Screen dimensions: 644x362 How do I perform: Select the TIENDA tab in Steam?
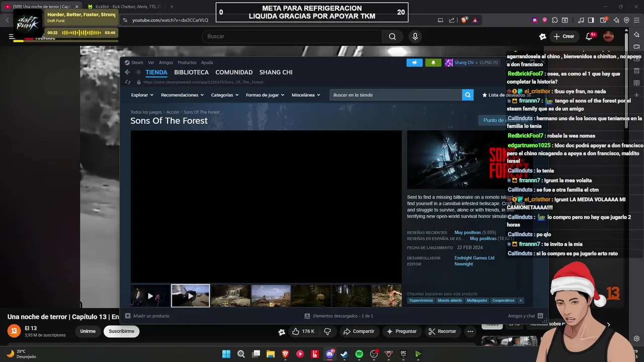click(156, 72)
